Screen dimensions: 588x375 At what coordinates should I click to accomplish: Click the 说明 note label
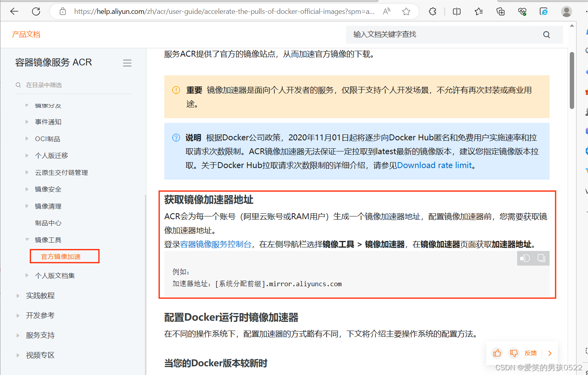[x=193, y=138]
